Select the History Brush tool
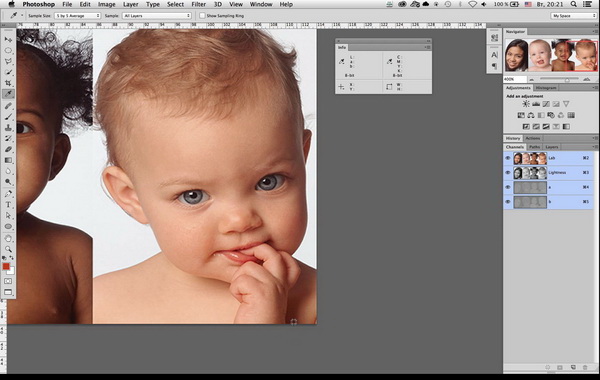 point(8,138)
